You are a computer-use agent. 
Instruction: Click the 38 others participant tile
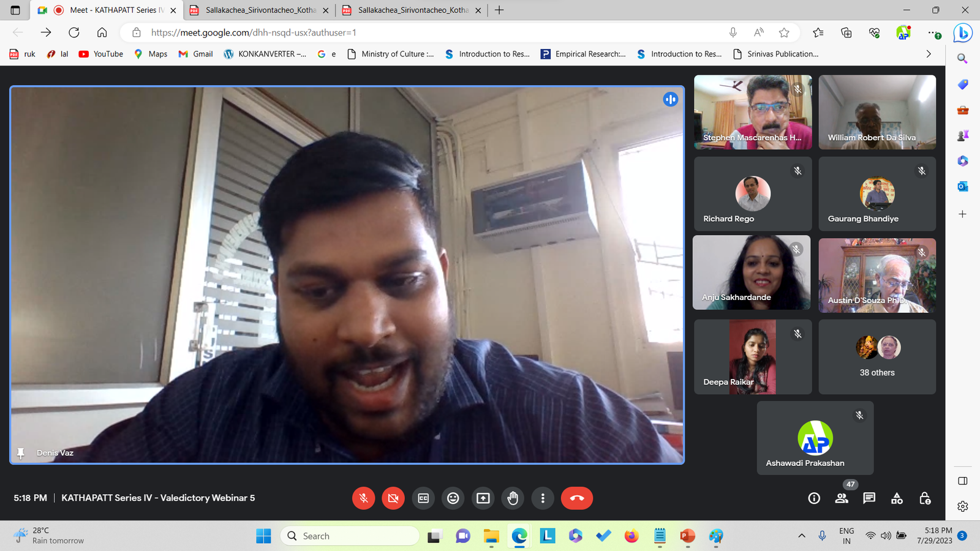877,357
